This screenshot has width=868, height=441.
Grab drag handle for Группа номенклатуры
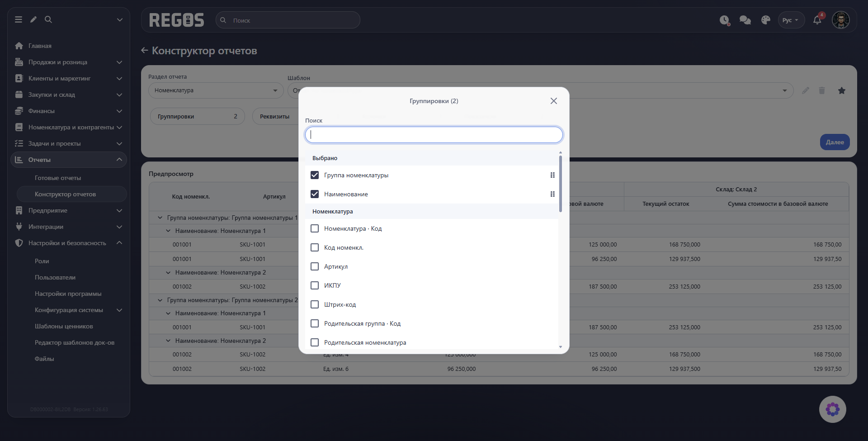click(552, 175)
